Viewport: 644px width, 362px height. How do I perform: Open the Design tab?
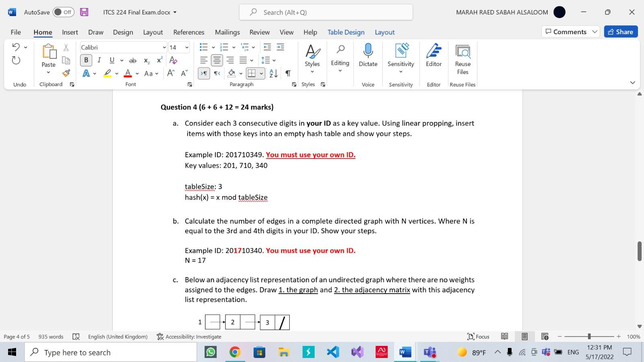pyautogui.click(x=123, y=32)
